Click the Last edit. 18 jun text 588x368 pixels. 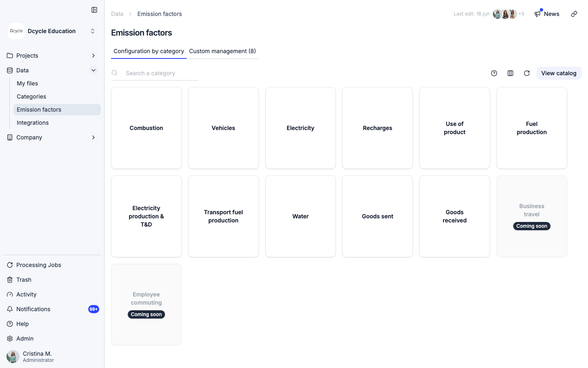pyautogui.click(x=471, y=14)
